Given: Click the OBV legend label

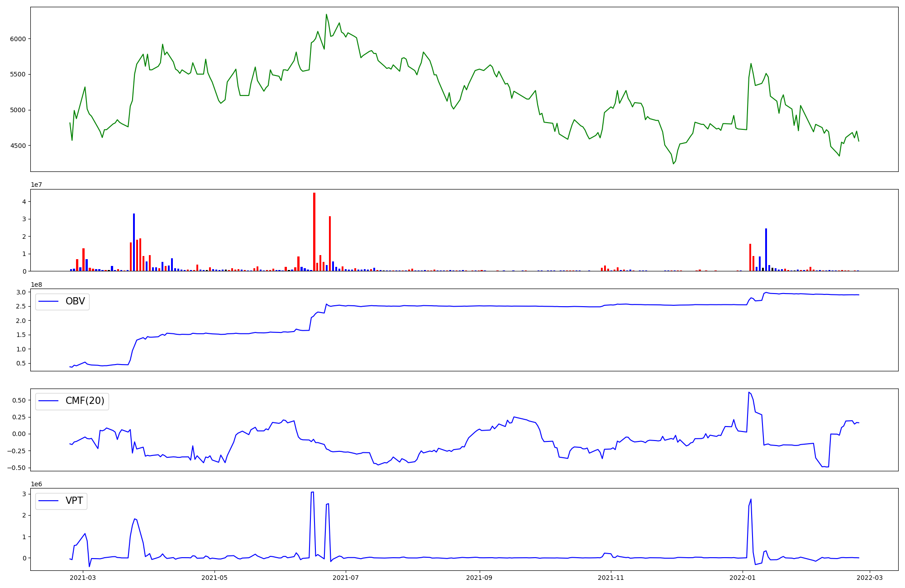Looking at the screenshot, I should coord(75,301).
